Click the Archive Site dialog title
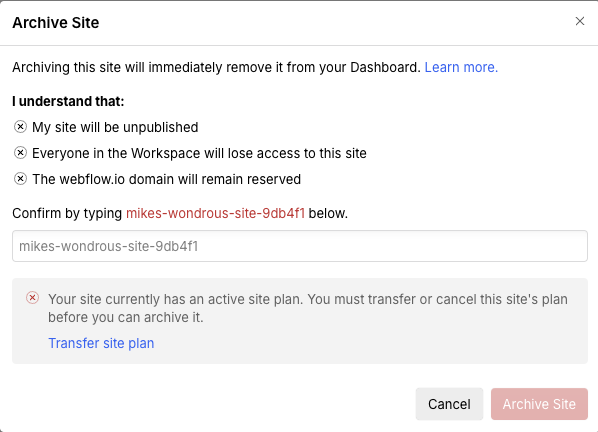 point(56,22)
